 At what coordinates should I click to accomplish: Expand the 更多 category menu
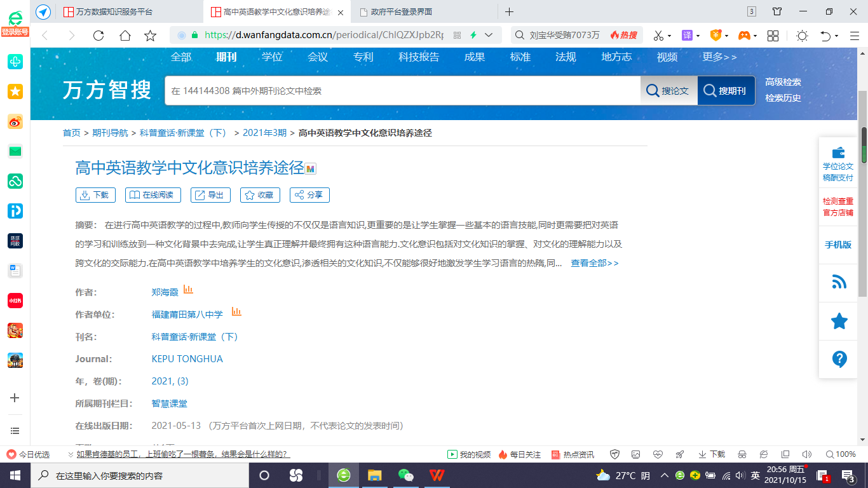tap(719, 57)
